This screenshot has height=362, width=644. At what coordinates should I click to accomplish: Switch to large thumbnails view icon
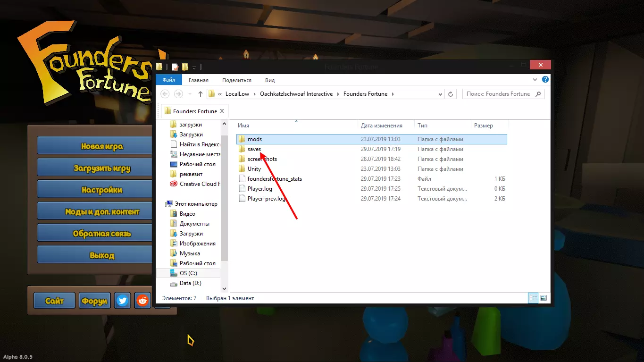tap(544, 298)
